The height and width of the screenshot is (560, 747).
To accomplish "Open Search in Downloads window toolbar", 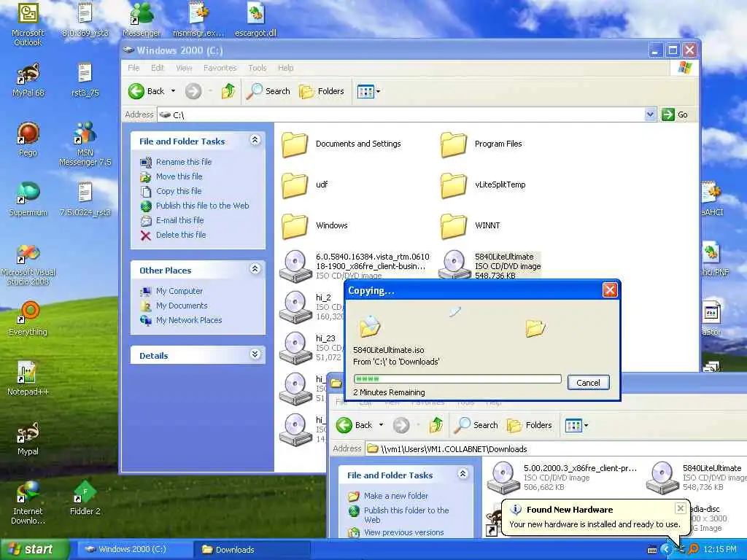I will point(476,425).
